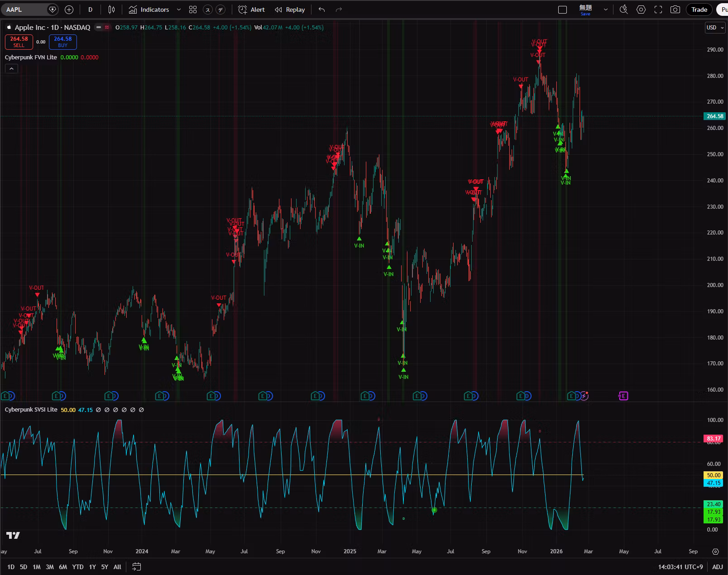Image resolution: width=728 pixels, height=575 pixels.
Task: Click the cyan 47.15 SVSI axis label
Action: tap(714, 483)
